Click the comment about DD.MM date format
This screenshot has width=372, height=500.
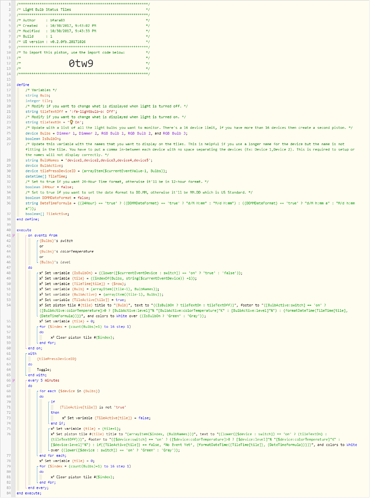click(x=139, y=193)
